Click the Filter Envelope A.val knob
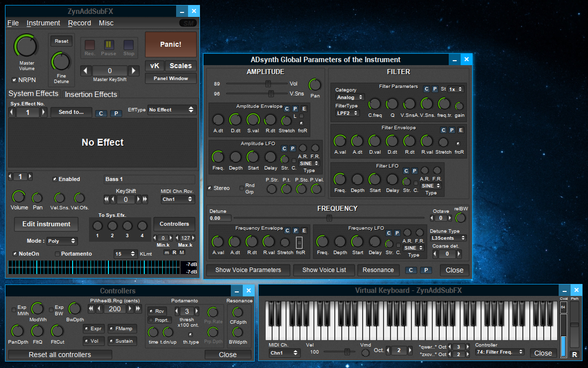Viewport: 588px width, 368px height. coord(340,141)
